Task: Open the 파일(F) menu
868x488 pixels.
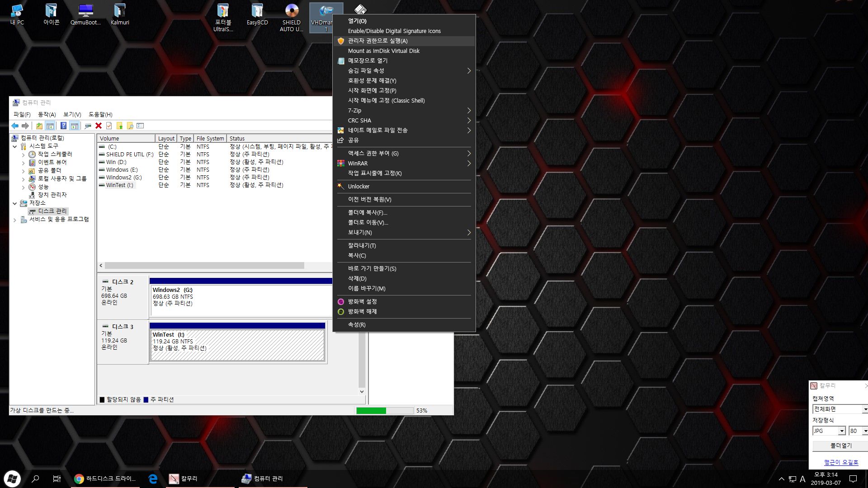Action: click(22, 114)
